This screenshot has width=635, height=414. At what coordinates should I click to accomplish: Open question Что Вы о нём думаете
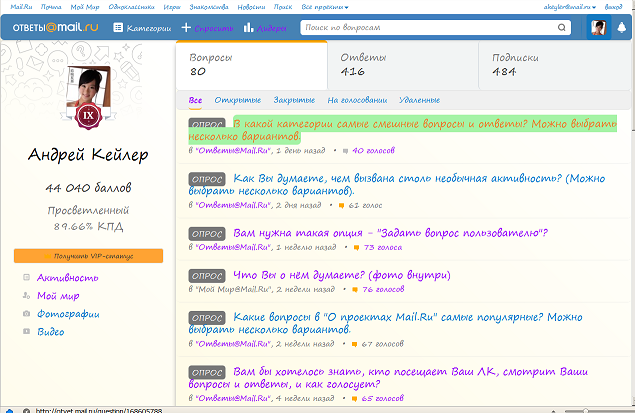point(342,275)
